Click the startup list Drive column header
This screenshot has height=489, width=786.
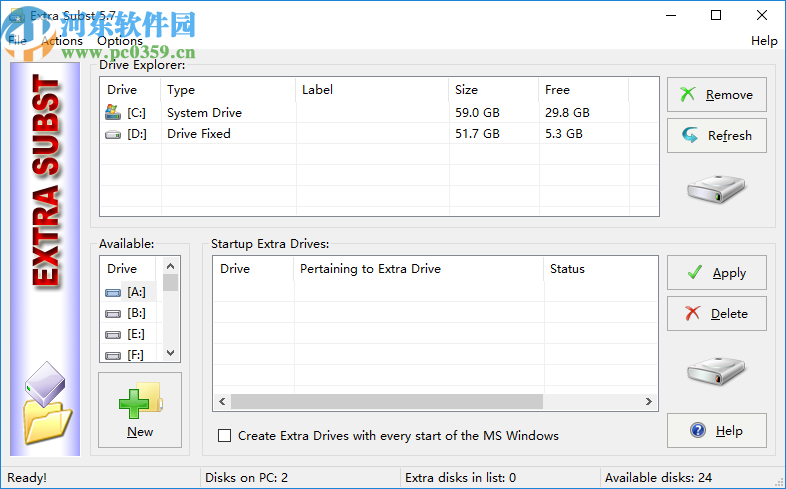point(254,269)
